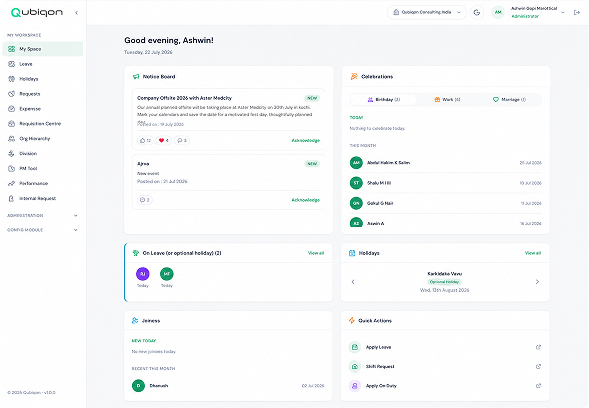Click the Holidays calendar icon
The width and height of the screenshot is (589, 408).
pyautogui.click(x=352, y=253)
